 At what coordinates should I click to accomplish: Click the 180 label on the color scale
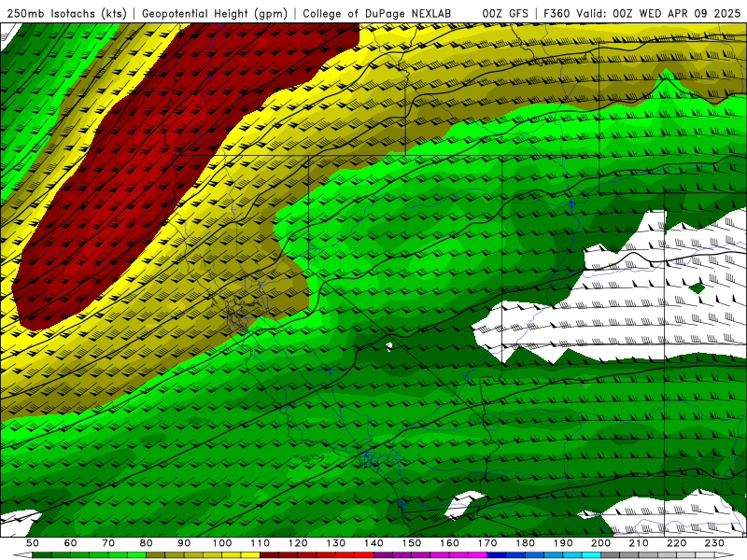click(525, 543)
